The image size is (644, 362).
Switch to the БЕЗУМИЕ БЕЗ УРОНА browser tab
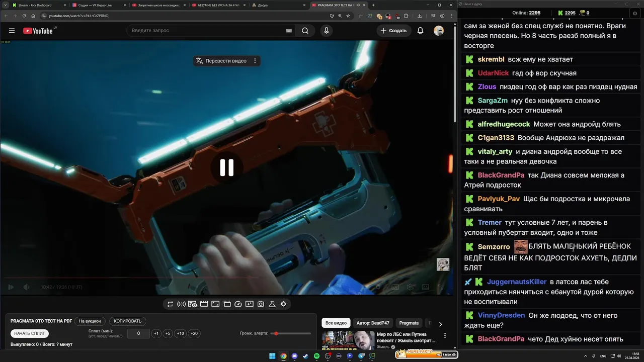[217, 5]
